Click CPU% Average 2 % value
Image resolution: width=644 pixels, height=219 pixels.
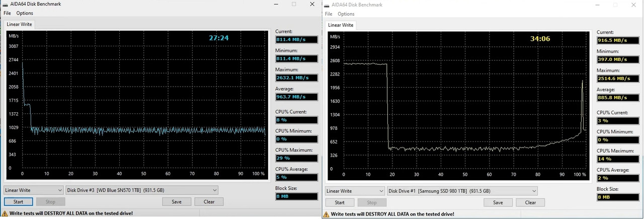618,178
